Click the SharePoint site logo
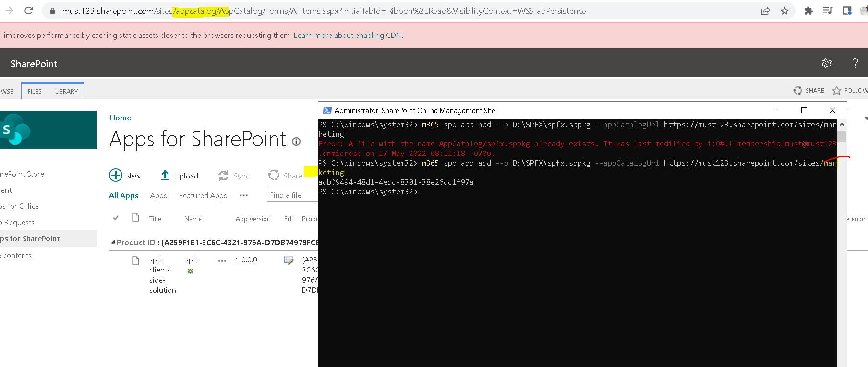The height and width of the screenshot is (367, 868). [x=48, y=130]
